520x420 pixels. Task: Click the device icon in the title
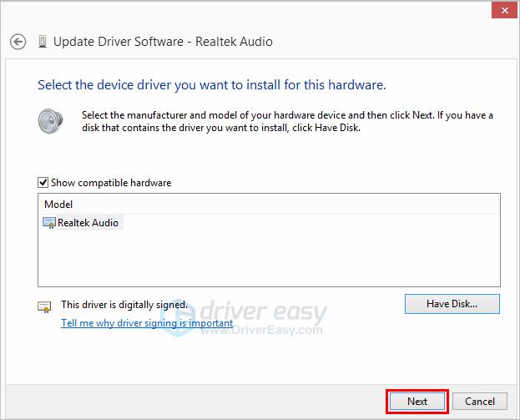43,42
